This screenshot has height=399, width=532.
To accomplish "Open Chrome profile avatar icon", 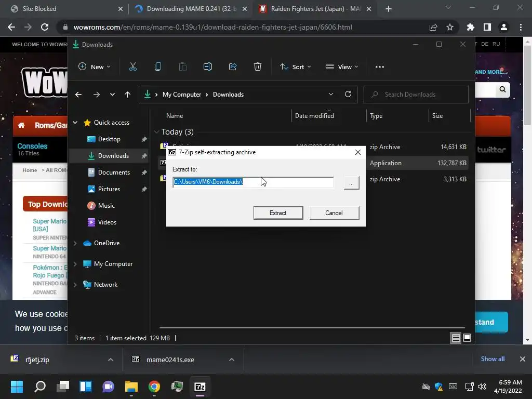I will pyautogui.click(x=504, y=27).
